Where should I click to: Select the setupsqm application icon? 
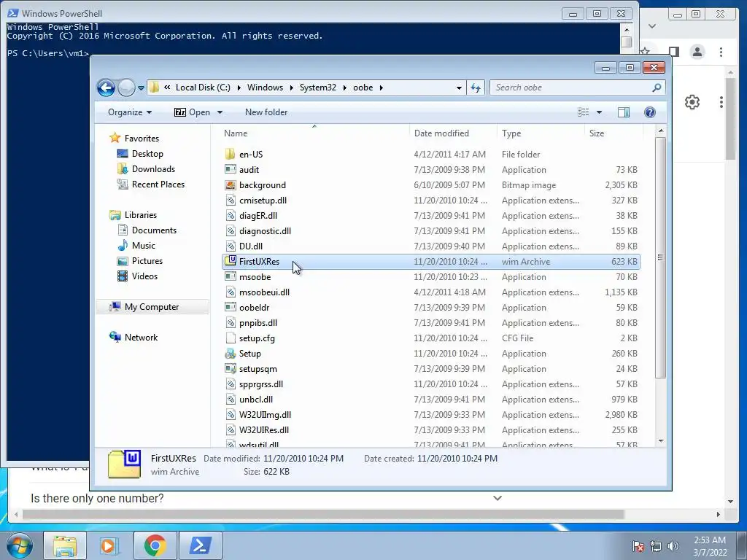[231, 368]
